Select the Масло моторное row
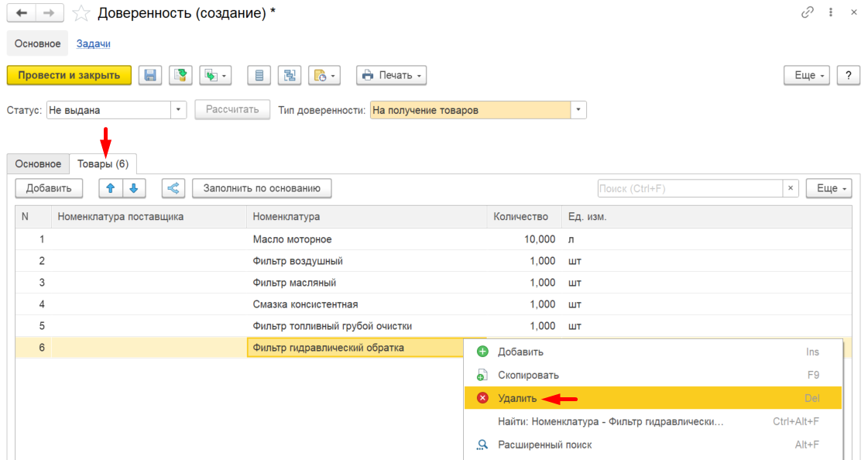Viewport: 868px width, 460px height. 434,239
